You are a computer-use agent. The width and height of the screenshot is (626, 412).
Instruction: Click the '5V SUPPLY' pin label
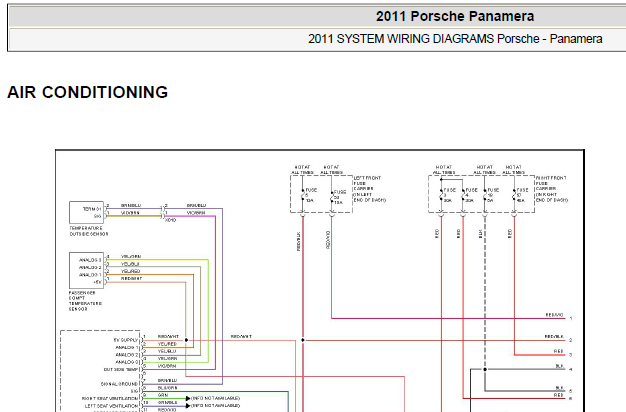125,340
